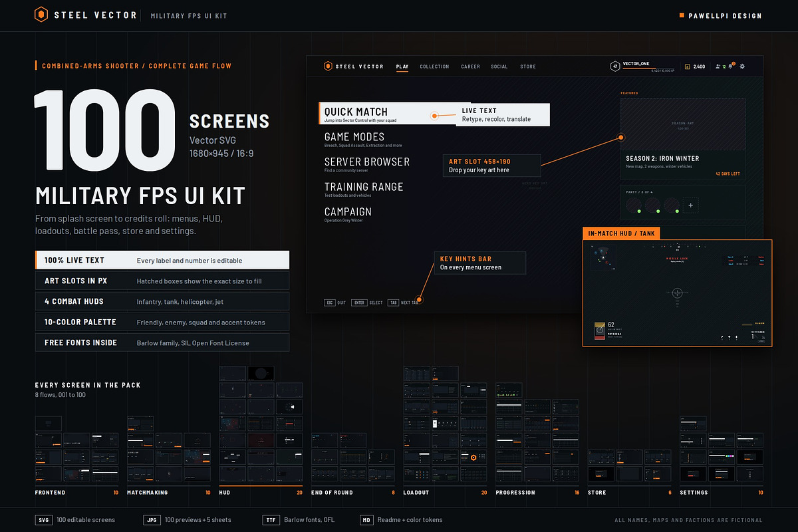
Task: Click the orange square beside PAWELLPI DESIGN
Action: tap(682, 15)
